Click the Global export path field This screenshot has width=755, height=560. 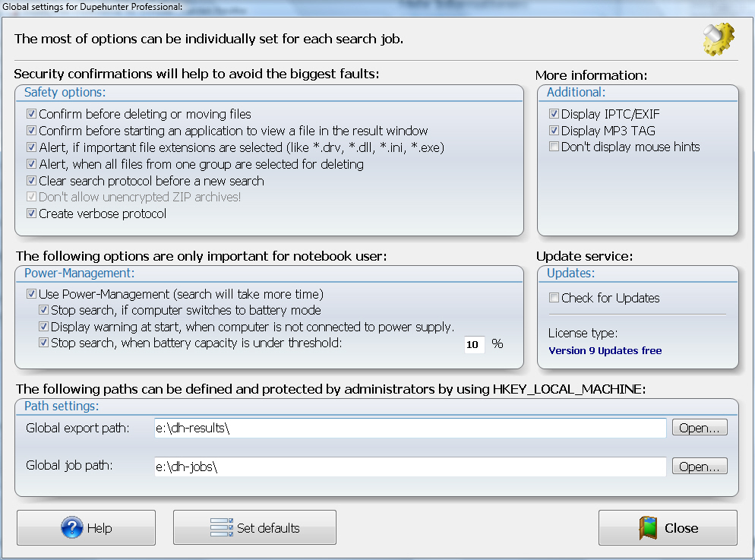410,428
